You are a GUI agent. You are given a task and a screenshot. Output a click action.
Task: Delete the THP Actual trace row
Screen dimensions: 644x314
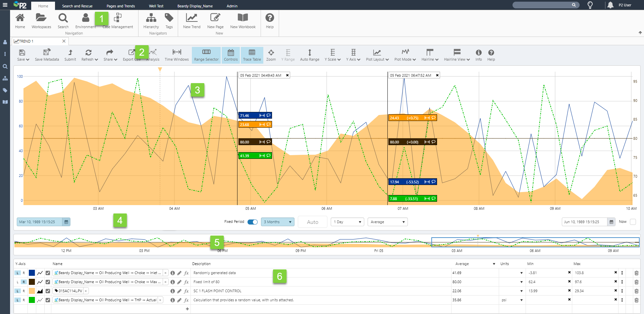[x=636, y=300]
